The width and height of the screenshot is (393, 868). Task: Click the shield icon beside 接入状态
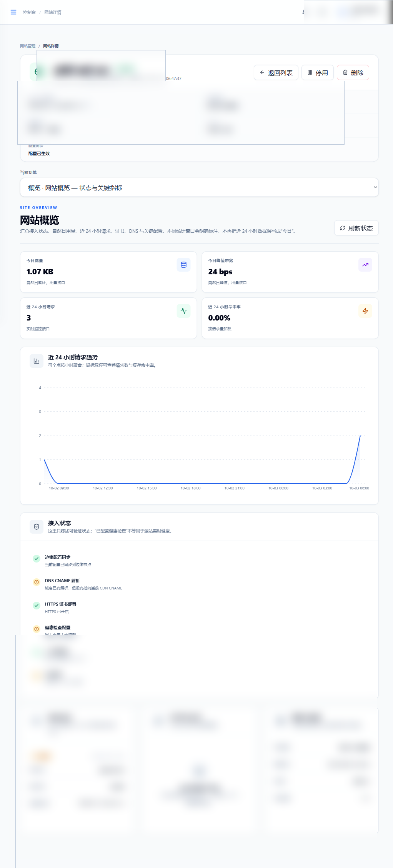coord(37,527)
